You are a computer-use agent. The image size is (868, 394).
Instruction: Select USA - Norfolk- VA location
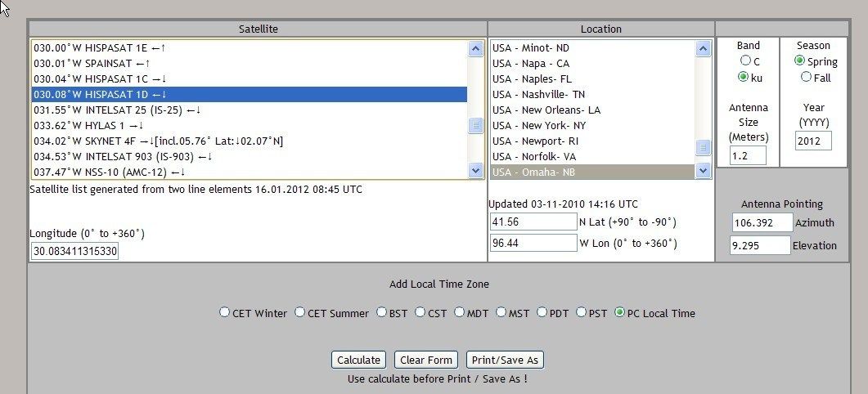[x=592, y=157]
